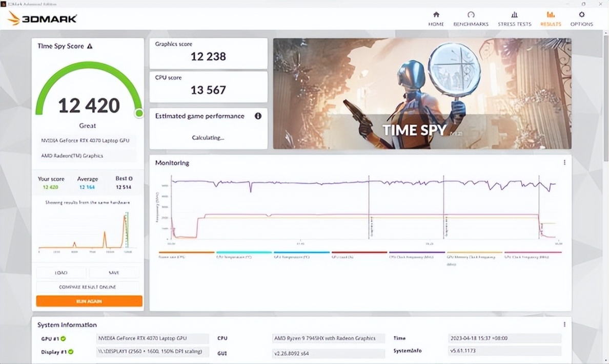The image size is (609, 364).
Task: Click the 'Great' rating label
Action: (87, 126)
